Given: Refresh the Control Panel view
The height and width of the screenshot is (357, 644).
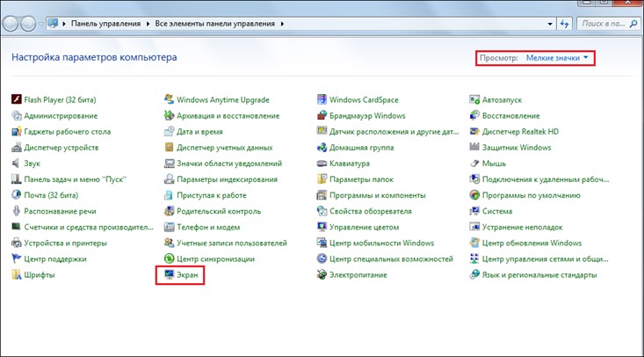Looking at the screenshot, I should pos(565,24).
